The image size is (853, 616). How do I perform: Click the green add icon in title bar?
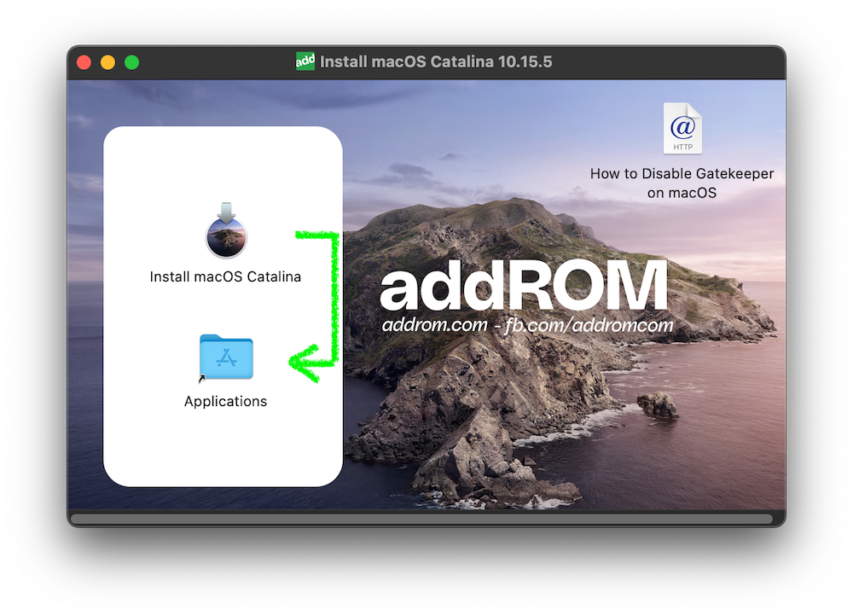(x=305, y=61)
